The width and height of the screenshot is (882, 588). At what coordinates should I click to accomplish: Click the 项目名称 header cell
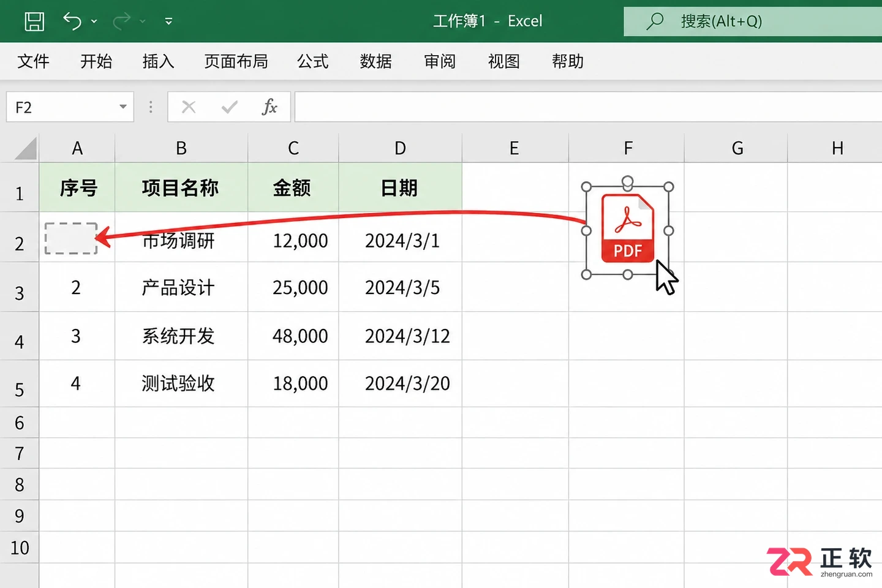(181, 187)
